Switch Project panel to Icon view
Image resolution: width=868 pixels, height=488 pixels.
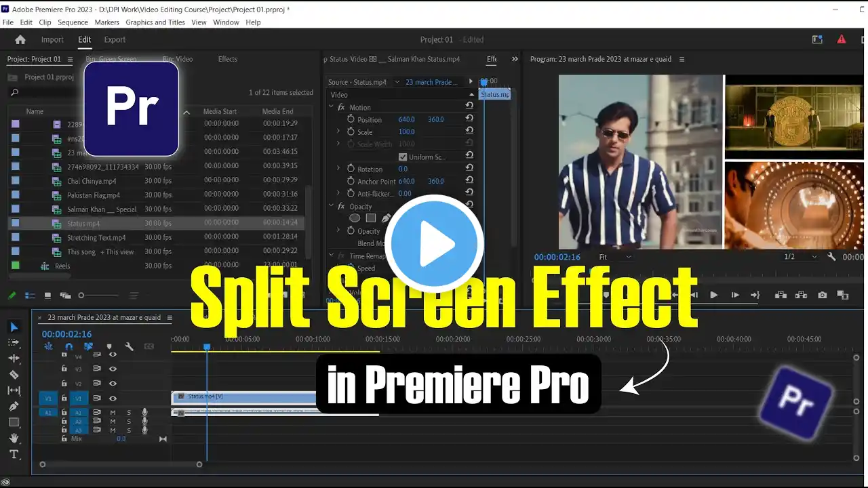point(47,296)
